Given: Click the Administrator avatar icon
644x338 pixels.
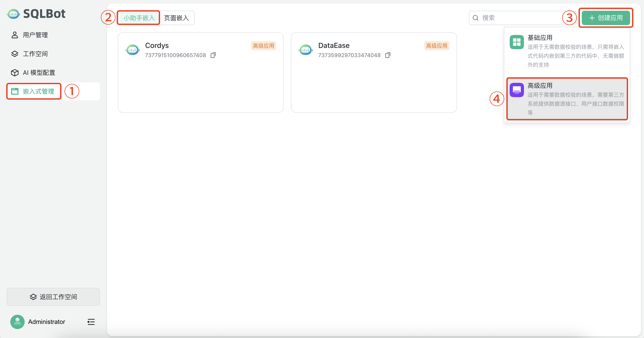Looking at the screenshot, I should [x=17, y=322].
